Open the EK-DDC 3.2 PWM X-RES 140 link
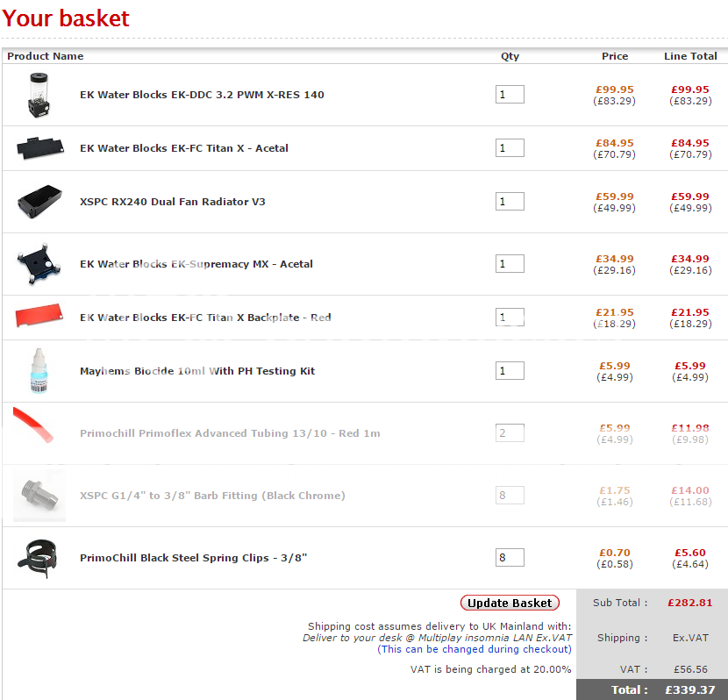 tap(202, 95)
